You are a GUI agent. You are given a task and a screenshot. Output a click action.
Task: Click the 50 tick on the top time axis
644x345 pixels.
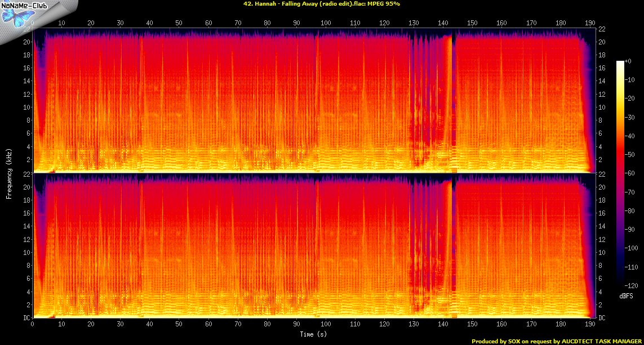point(179,23)
